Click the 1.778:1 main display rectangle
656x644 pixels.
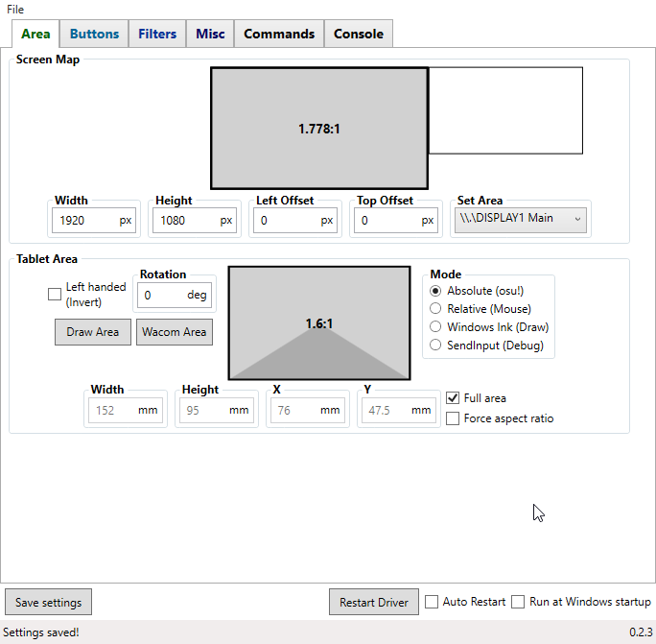pyautogui.click(x=319, y=129)
